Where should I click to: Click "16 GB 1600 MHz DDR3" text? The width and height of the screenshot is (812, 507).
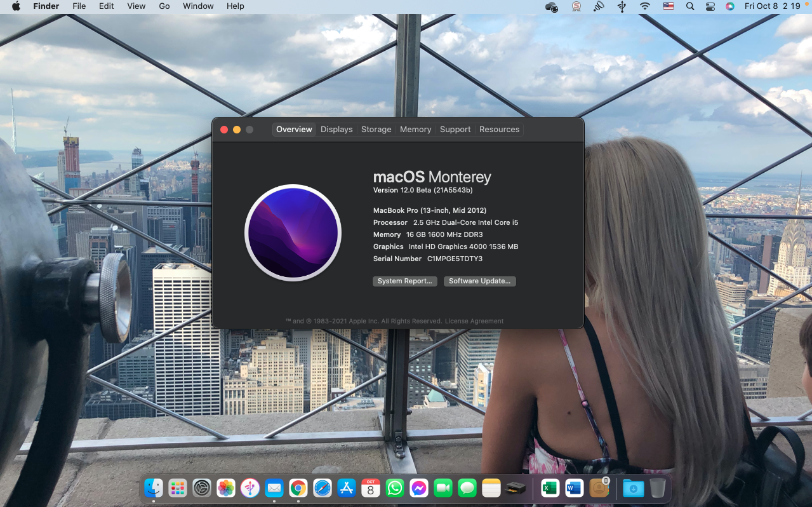(444, 234)
